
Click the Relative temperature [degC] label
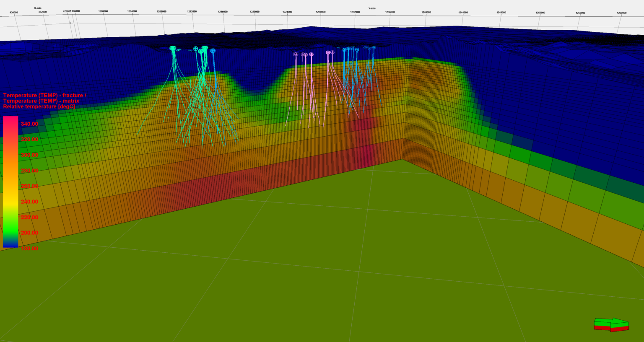[x=39, y=106]
